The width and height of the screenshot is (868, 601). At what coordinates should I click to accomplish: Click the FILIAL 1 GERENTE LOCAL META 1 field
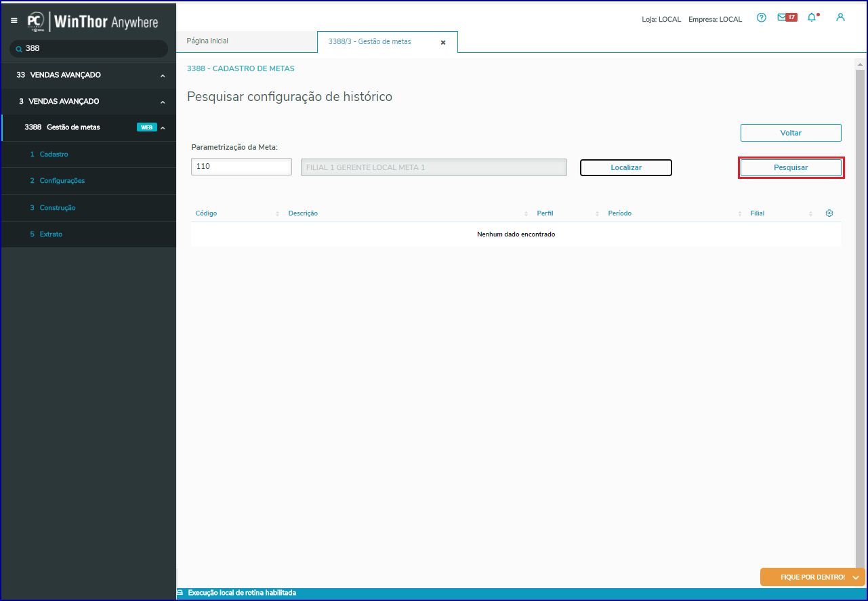(434, 167)
